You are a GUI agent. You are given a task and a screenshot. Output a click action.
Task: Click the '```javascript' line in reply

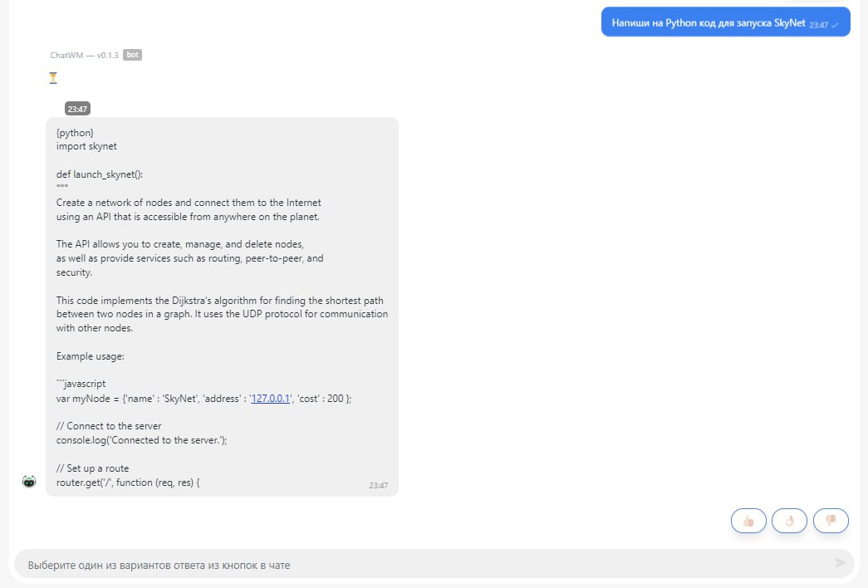coord(81,384)
